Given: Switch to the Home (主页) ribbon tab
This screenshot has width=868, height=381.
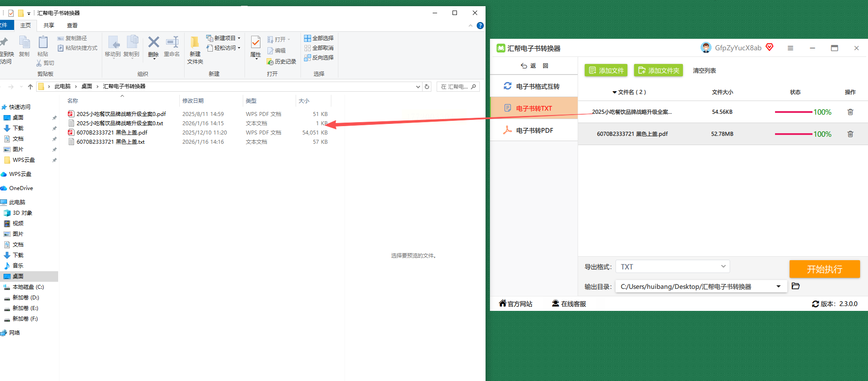Looking at the screenshot, I should pyautogui.click(x=26, y=26).
